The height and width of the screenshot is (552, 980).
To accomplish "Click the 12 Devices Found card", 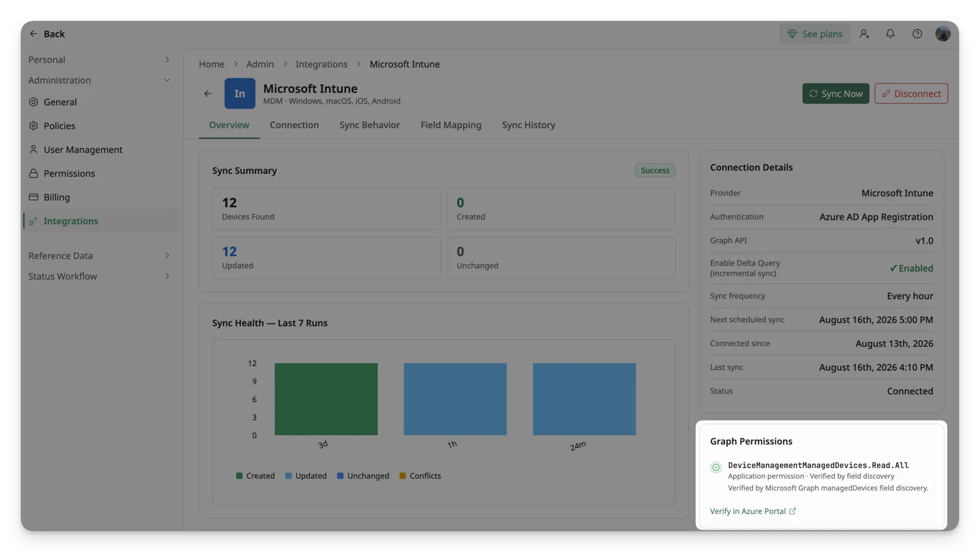I will coord(326,209).
